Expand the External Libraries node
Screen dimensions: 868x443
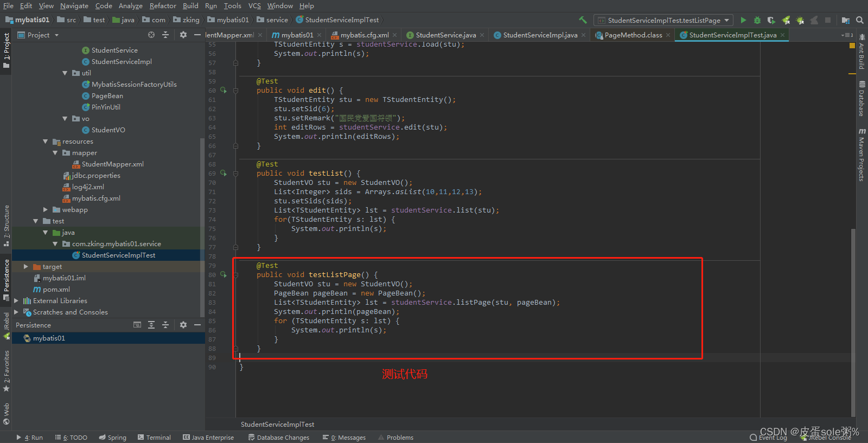(x=16, y=301)
